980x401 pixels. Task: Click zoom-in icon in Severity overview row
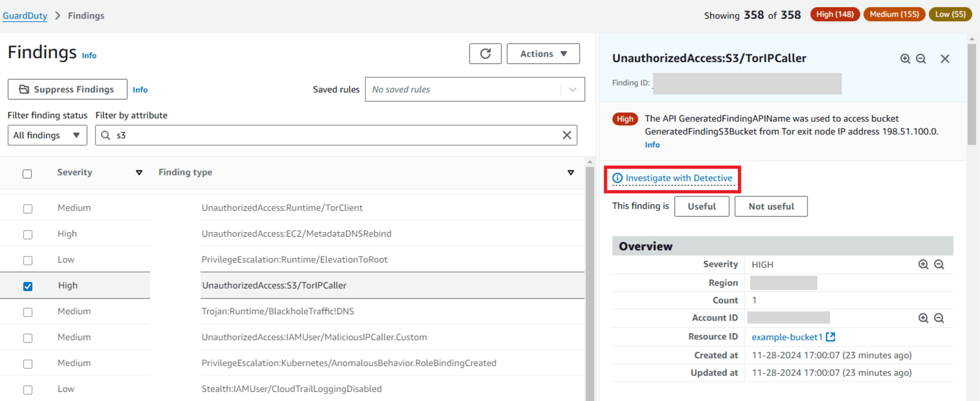pos(923,264)
